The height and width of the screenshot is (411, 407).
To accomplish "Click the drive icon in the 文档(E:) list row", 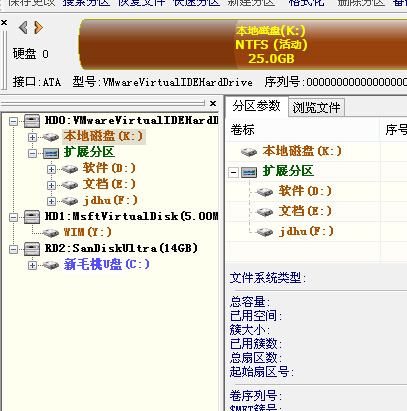I will tap(265, 212).
